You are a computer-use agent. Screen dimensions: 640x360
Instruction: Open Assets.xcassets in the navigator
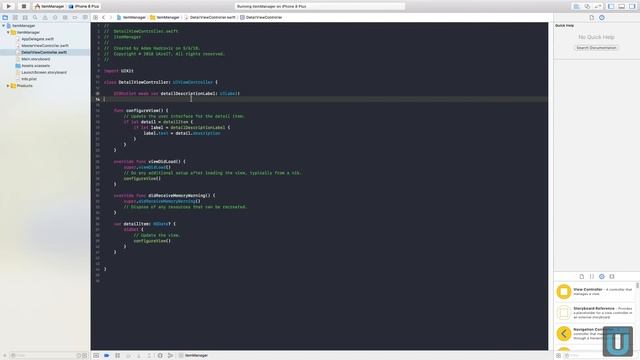pyautogui.click(x=36, y=66)
